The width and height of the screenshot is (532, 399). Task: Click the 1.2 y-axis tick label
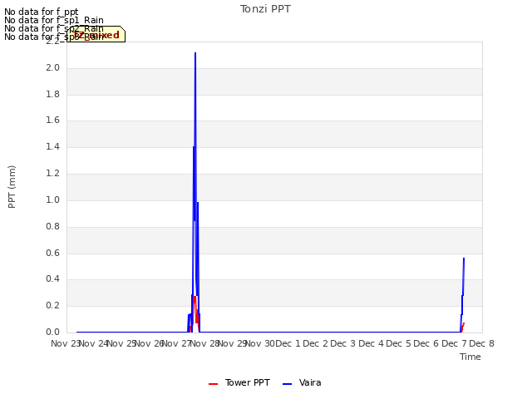52,174
